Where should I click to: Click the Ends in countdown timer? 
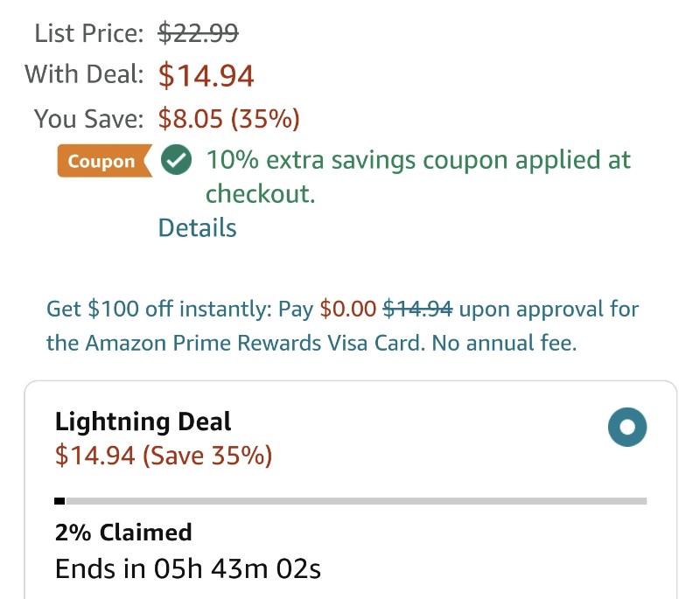coord(188,569)
